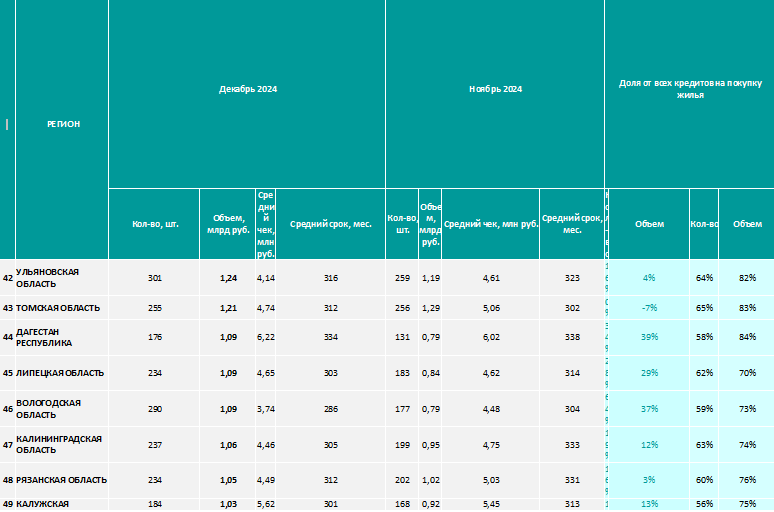Image resolution: width=774 pixels, height=512 pixels.
Task: Select 'ЛИПЕЦКАЯ ОБЛАСТЬ' region cell
Action: 60,373
